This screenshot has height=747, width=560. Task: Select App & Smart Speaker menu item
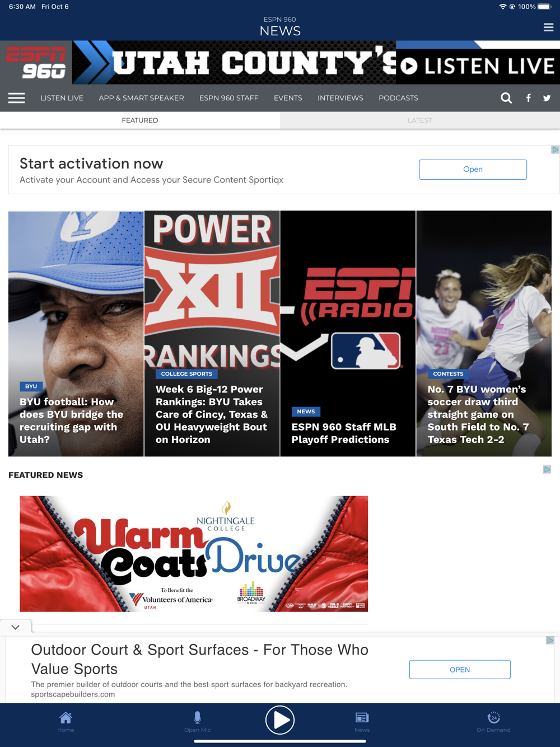(x=141, y=98)
